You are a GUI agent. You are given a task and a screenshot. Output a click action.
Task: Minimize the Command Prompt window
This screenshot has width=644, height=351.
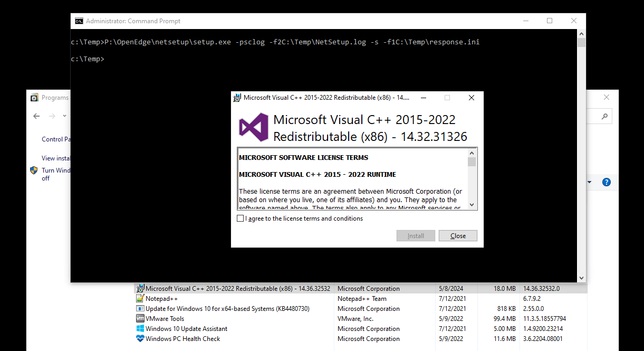point(525,21)
